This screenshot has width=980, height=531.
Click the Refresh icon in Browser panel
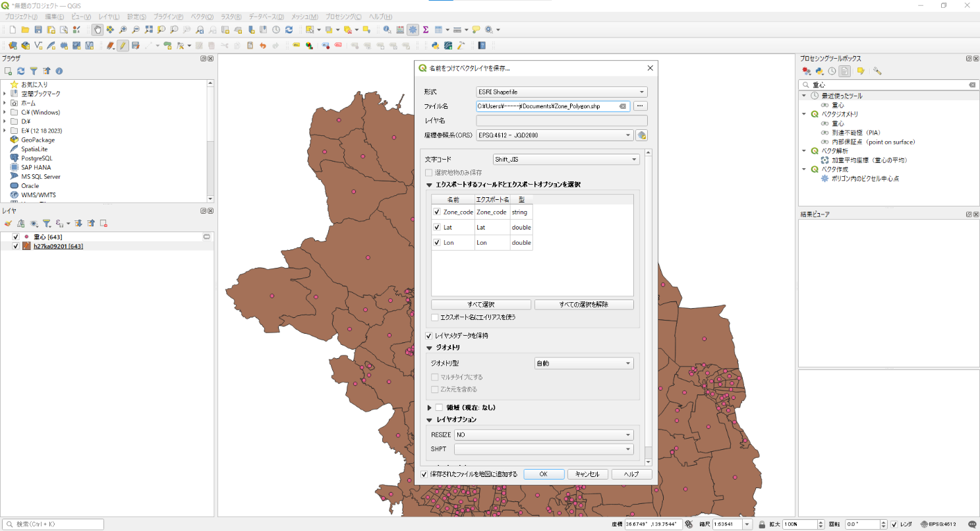21,71
